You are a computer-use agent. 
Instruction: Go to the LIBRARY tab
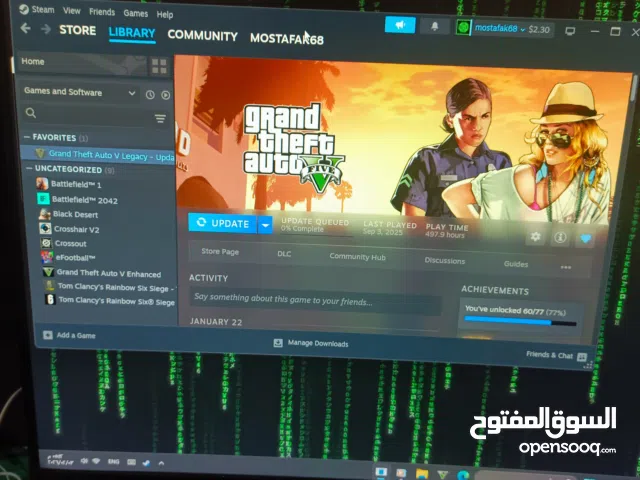pos(132,33)
